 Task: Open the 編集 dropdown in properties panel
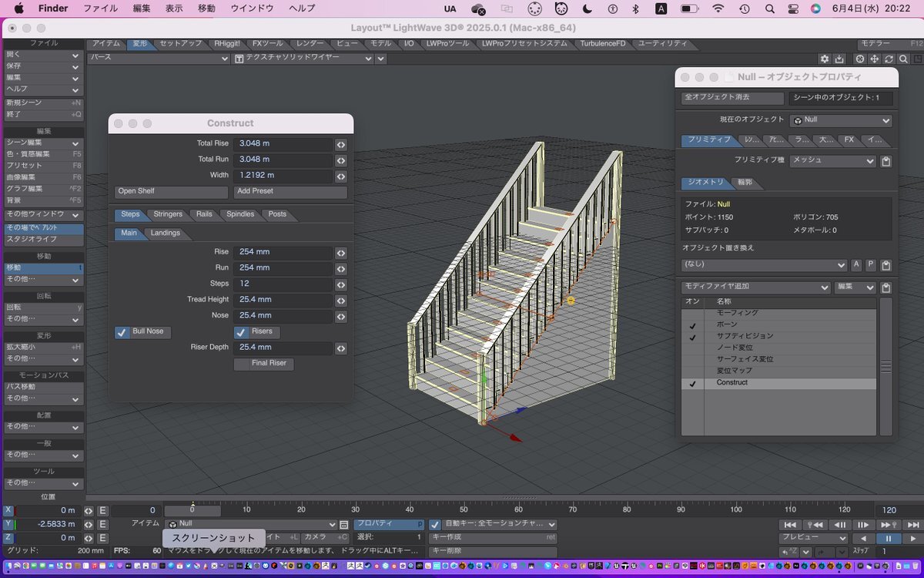click(x=855, y=287)
